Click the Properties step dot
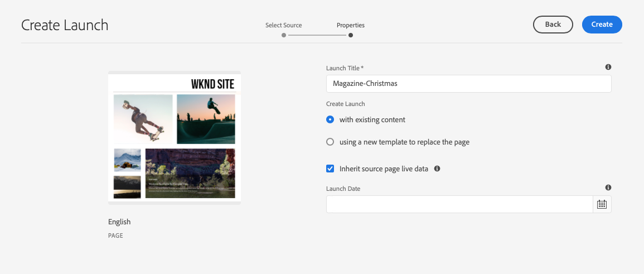The image size is (644, 274). coord(350,35)
